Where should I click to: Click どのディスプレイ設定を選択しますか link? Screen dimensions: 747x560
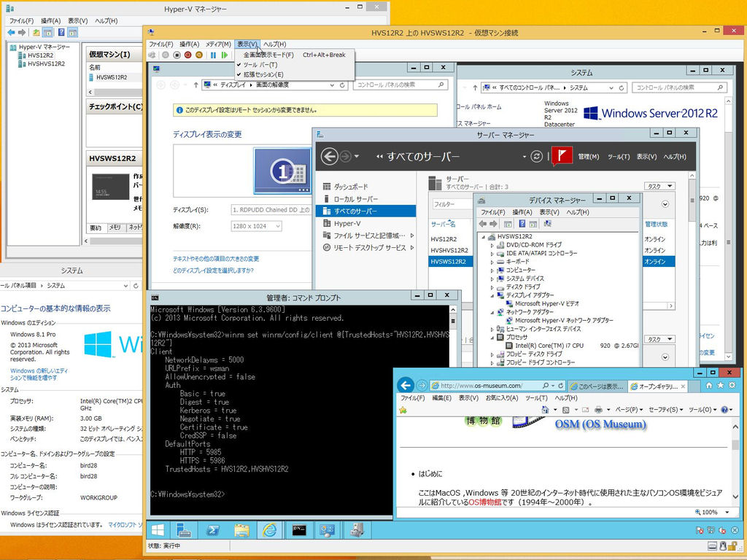tap(214, 271)
